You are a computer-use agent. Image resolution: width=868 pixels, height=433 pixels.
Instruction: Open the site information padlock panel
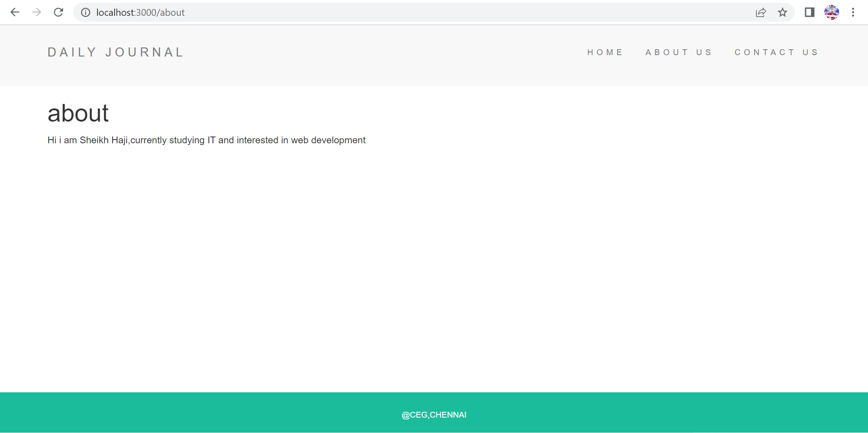(x=85, y=13)
